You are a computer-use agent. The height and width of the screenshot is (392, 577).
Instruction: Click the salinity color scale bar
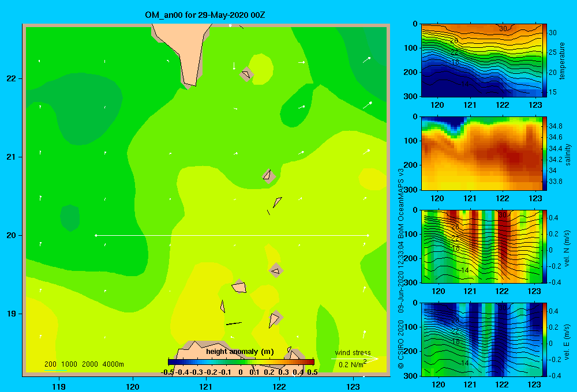tap(545, 153)
